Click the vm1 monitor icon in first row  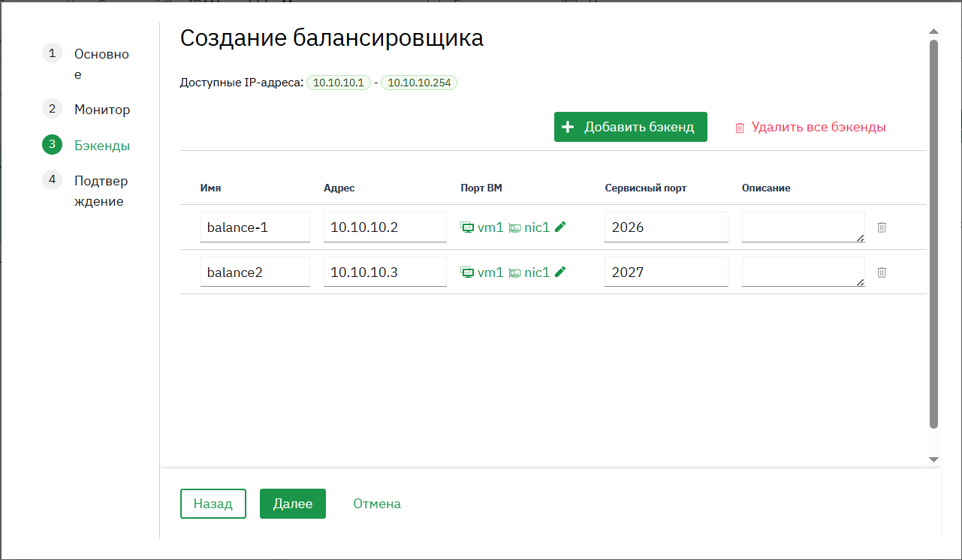coord(467,227)
